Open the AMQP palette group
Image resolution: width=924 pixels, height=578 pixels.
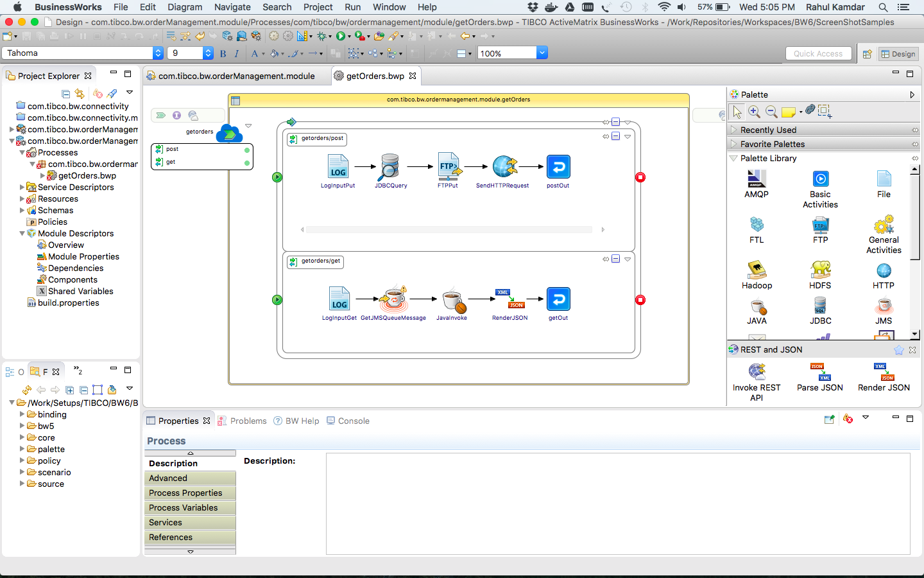tap(757, 184)
